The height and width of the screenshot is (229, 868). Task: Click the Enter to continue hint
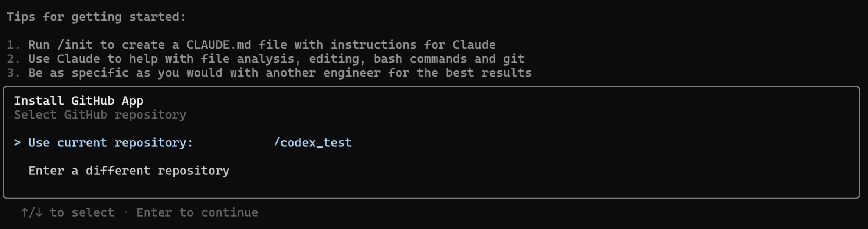197,212
